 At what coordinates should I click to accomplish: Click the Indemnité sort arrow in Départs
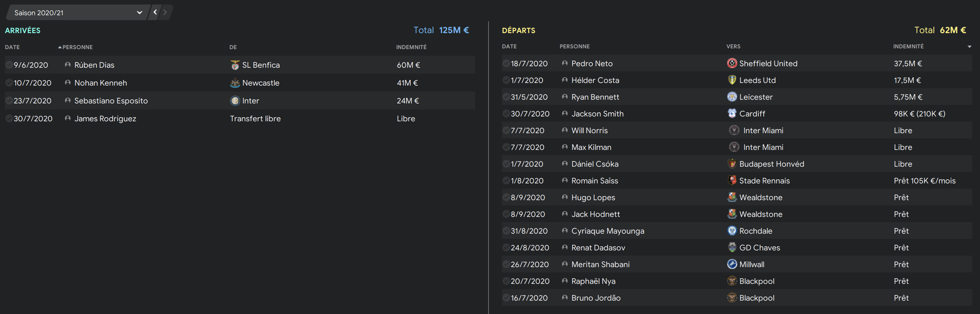[969, 47]
